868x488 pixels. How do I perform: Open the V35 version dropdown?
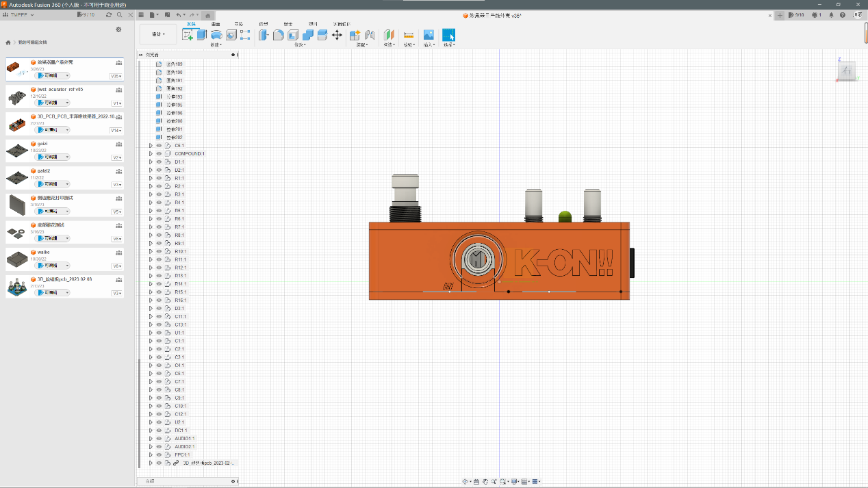116,76
